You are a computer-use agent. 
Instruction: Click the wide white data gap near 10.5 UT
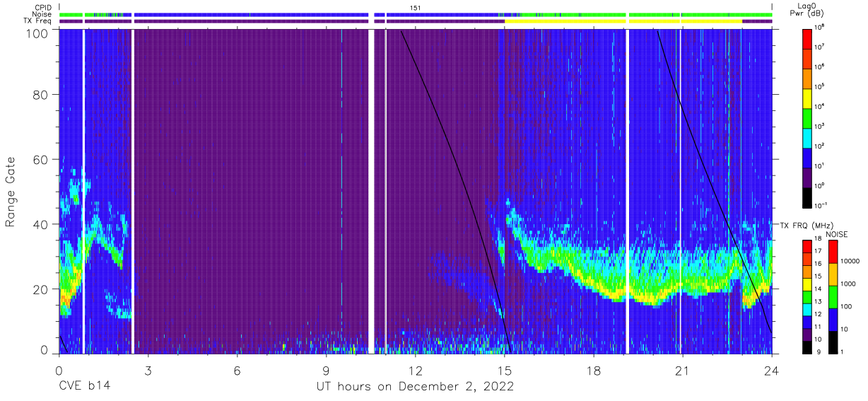pos(371,191)
